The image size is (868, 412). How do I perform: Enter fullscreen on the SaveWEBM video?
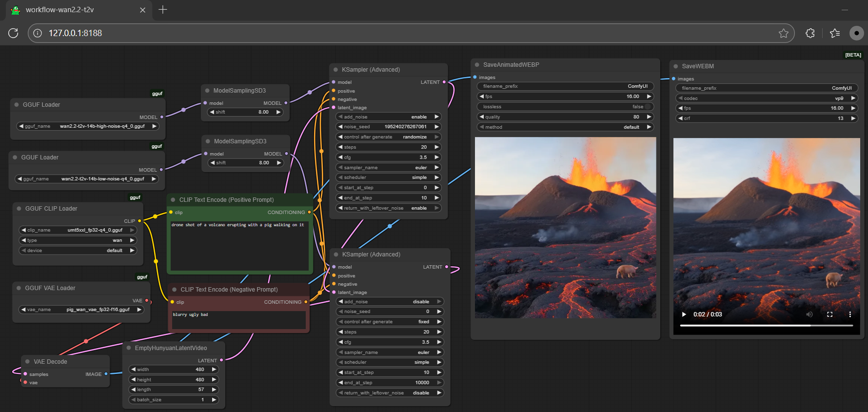coord(829,314)
